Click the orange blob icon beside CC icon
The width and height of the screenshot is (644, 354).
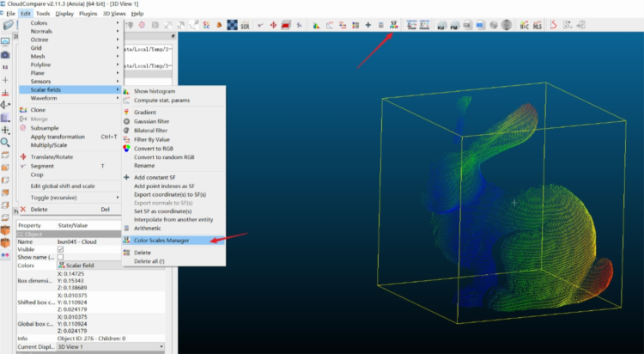219,26
